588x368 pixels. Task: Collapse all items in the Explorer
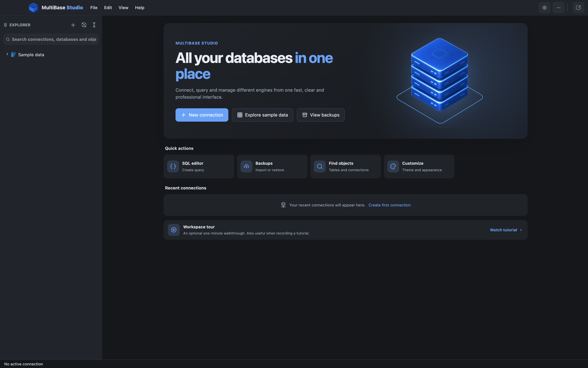pos(94,25)
